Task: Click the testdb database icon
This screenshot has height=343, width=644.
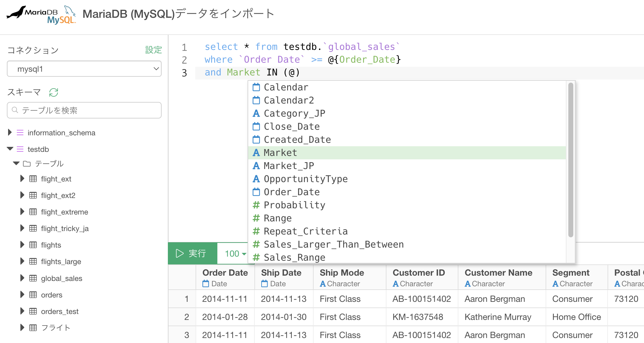Action: click(20, 149)
